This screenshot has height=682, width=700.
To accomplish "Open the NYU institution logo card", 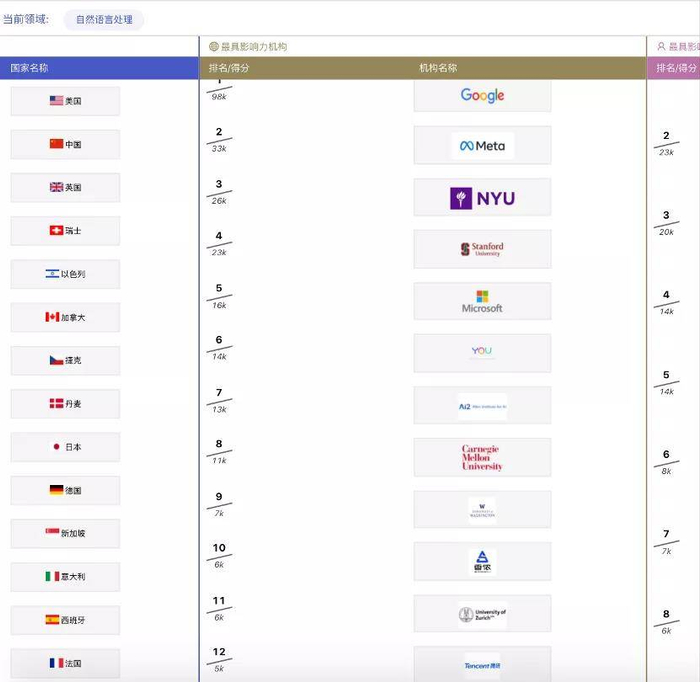I will tap(482, 197).
